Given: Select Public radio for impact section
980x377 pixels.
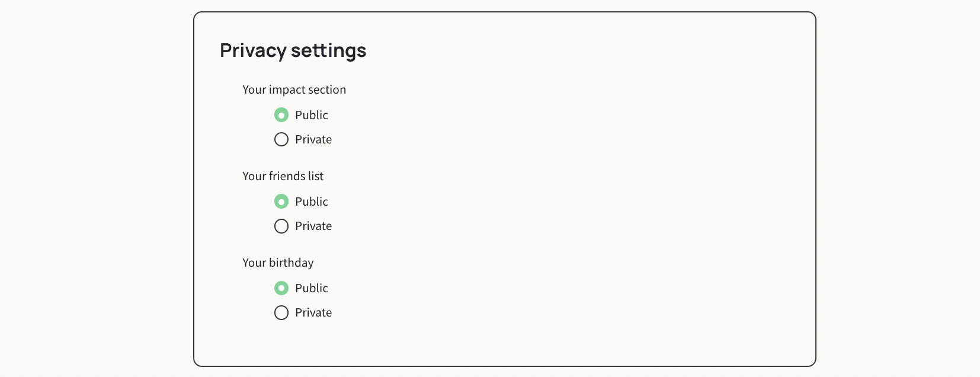Looking at the screenshot, I should click(281, 114).
